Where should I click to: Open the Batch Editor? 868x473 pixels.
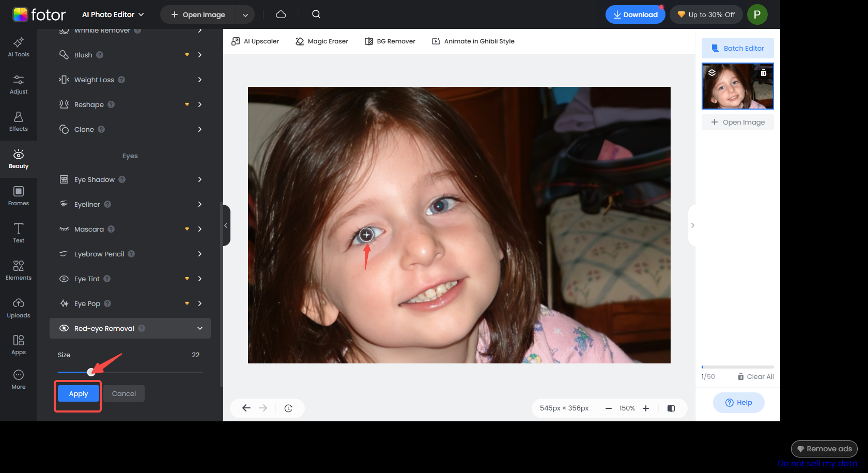[x=738, y=48]
